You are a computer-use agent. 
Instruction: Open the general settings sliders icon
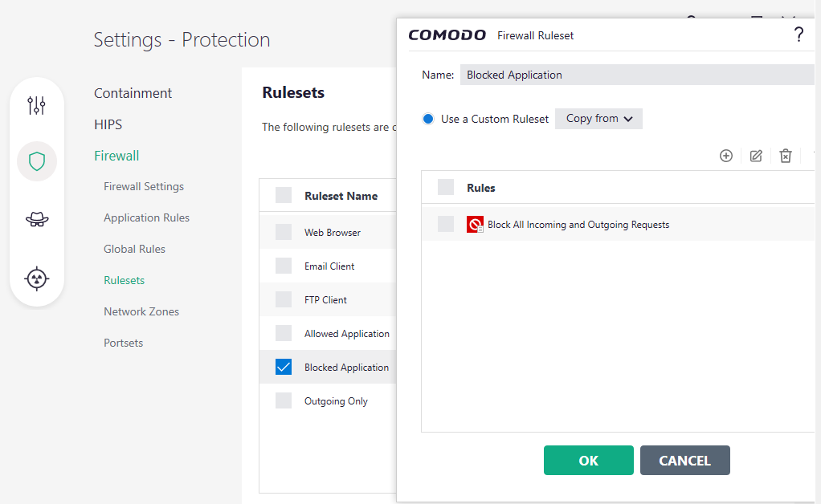click(x=37, y=105)
